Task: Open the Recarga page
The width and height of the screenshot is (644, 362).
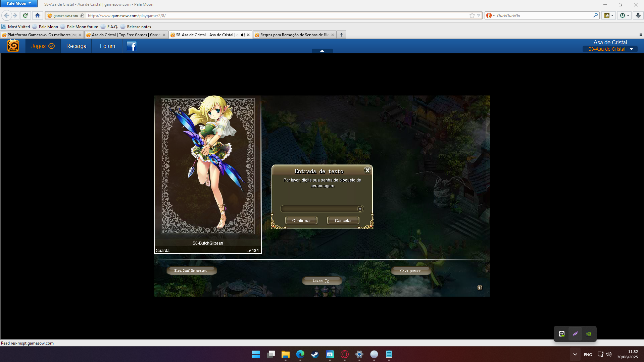Action: (x=76, y=46)
